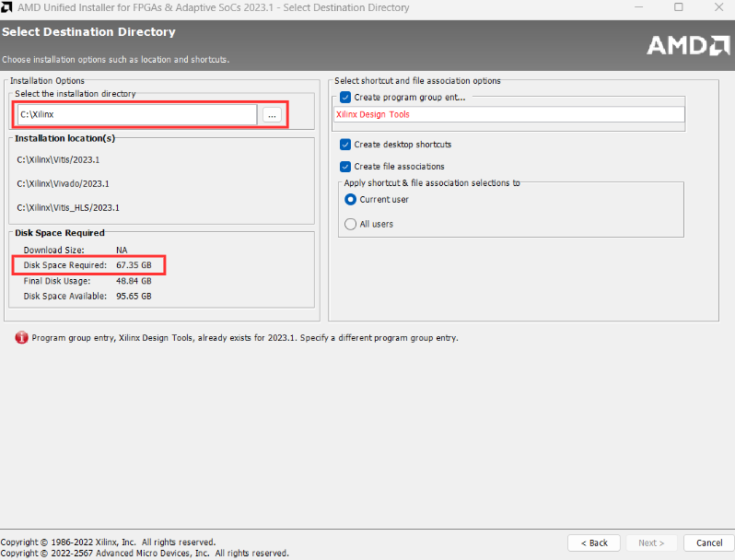Viewport: 735px width, 560px height.
Task: Open the directory browse '...' button
Action: (271, 114)
